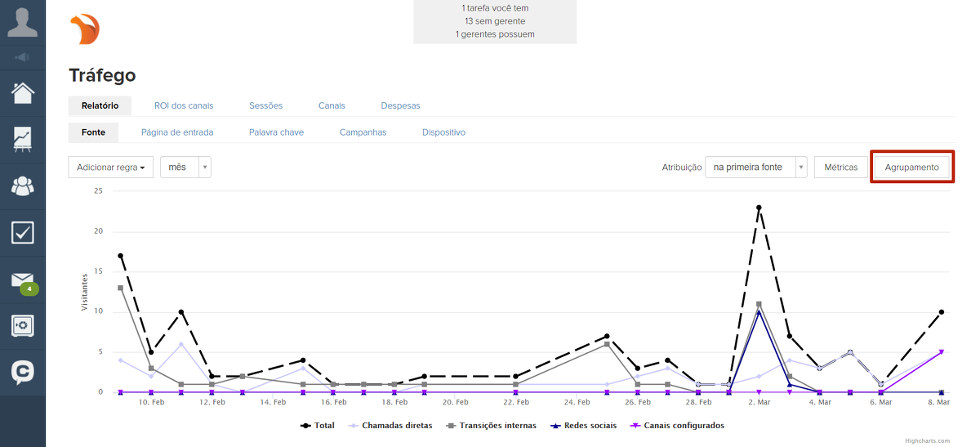This screenshot has height=447, width=980.
Task: Open the safe finance icon
Action: [x=23, y=326]
